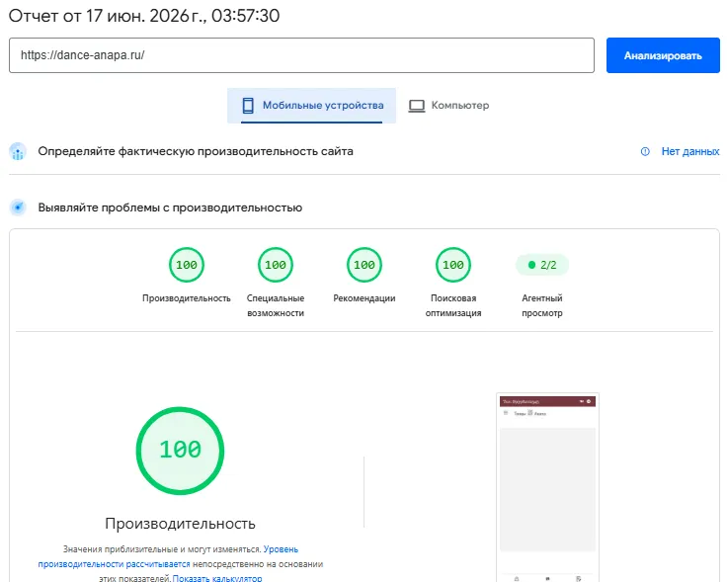Click the Специальные возможности label
This screenshot has height=582, width=728.
point(276,305)
